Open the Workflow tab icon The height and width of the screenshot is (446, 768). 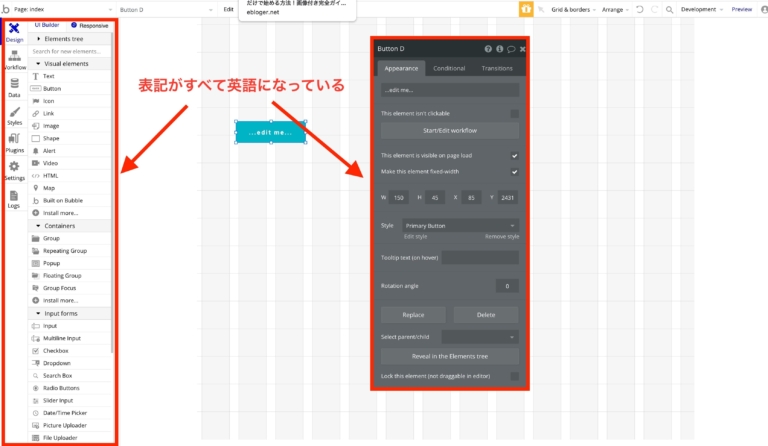pyautogui.click(x=15, y=60)
